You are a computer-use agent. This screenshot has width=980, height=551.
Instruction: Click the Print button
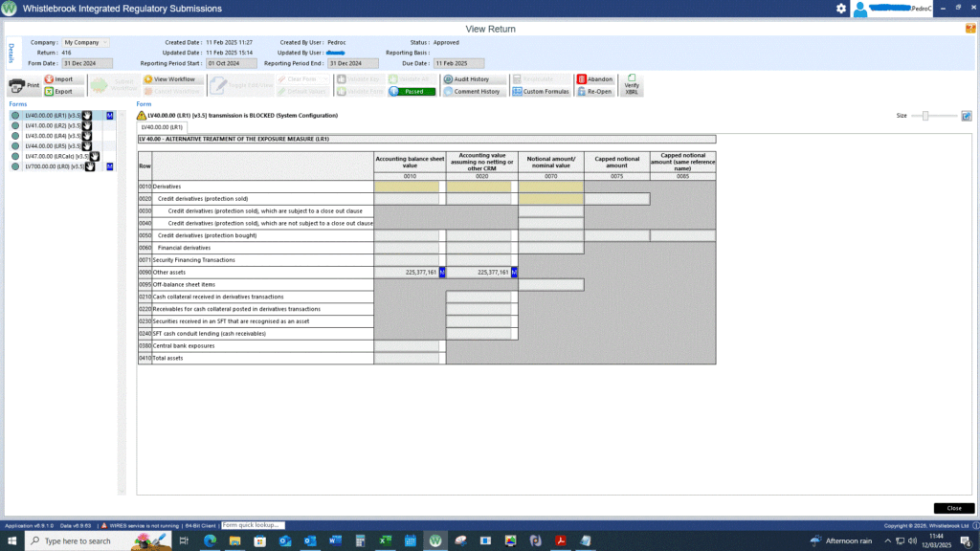coord(24,85)
